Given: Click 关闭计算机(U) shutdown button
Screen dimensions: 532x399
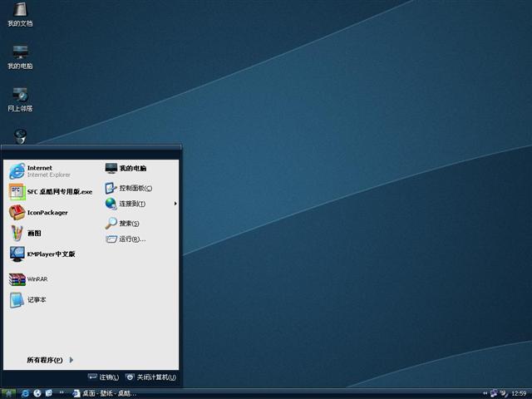Looking at the screenshot, I should [150, 377].
